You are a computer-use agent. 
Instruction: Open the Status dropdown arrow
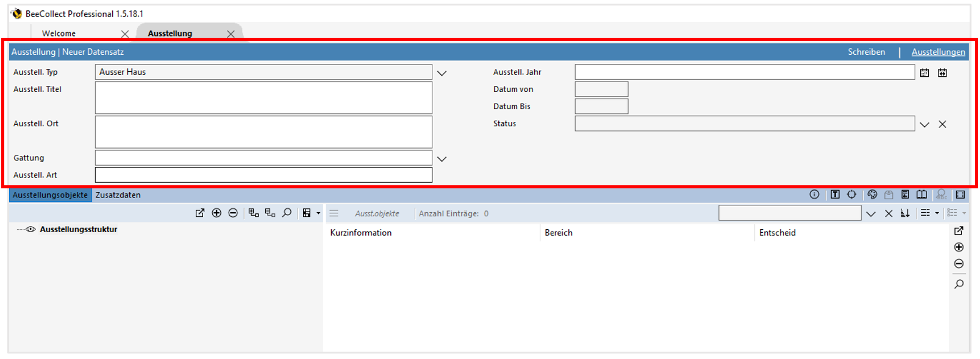pos(925,124)
